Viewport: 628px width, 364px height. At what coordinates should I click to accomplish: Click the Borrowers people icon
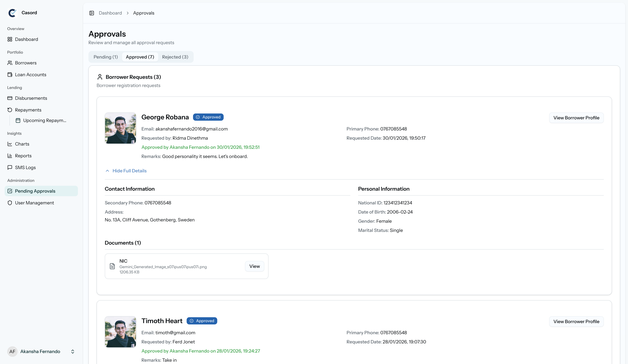(x=10, y=63)
